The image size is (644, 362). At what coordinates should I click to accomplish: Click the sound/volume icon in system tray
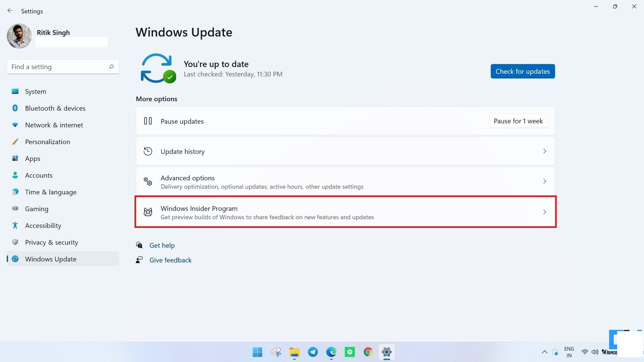(x=595, y=352)
